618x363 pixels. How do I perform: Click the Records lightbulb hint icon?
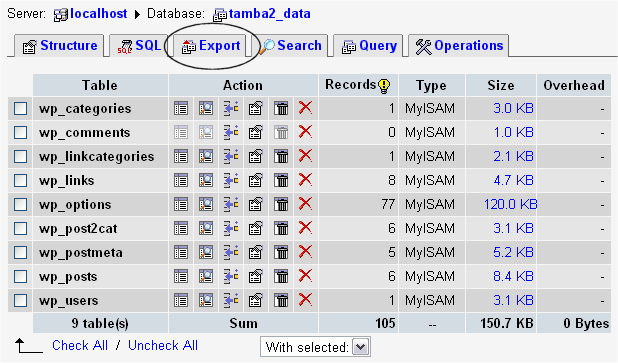click(384, 86)
